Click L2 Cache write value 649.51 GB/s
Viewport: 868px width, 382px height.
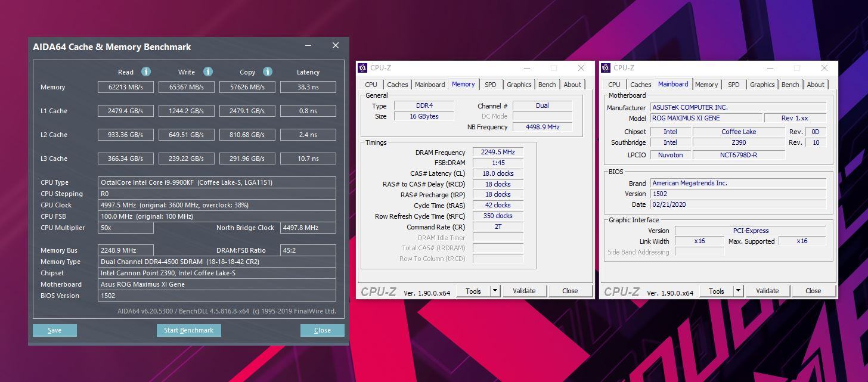click(x=187, y=135)
